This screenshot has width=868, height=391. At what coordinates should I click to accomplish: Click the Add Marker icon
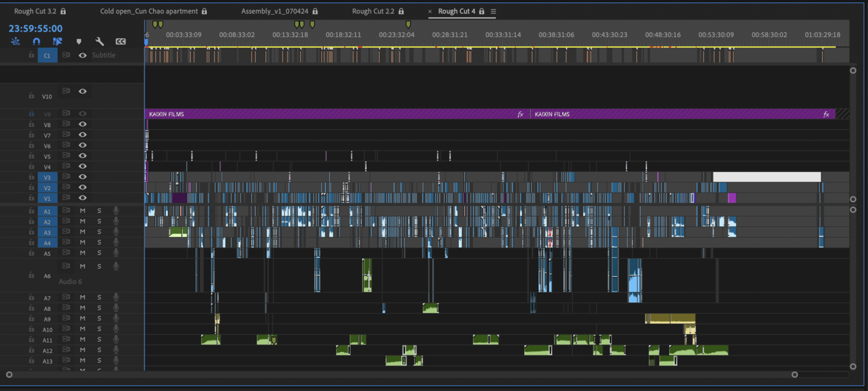79,42
